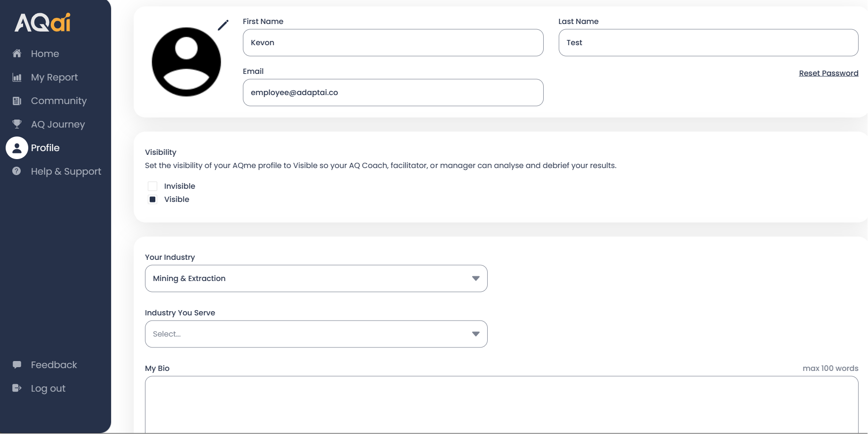Click the arrow on the Select... dropdown
The width and height of the screenshot is (868, 434).
pos(476,334)
